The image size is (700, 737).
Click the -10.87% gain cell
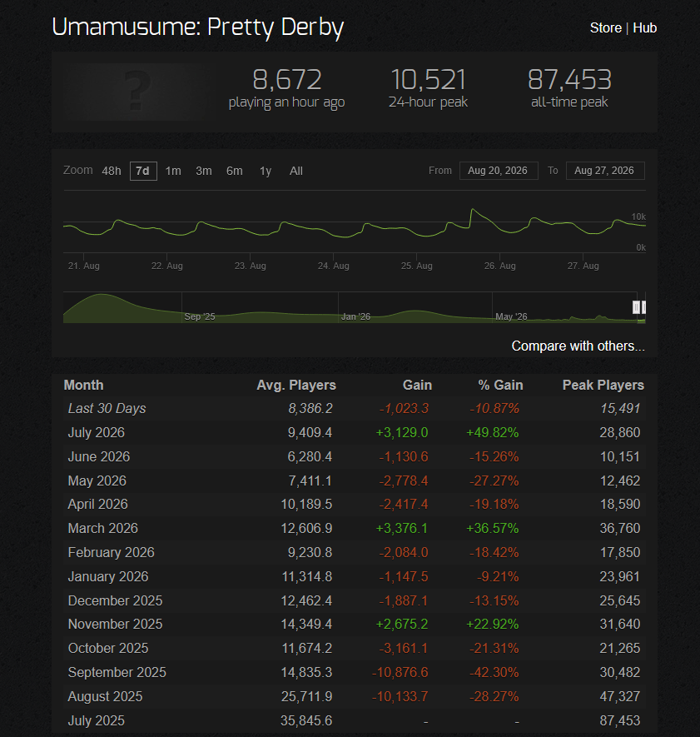pyautogui.click(x=494, y=408)
